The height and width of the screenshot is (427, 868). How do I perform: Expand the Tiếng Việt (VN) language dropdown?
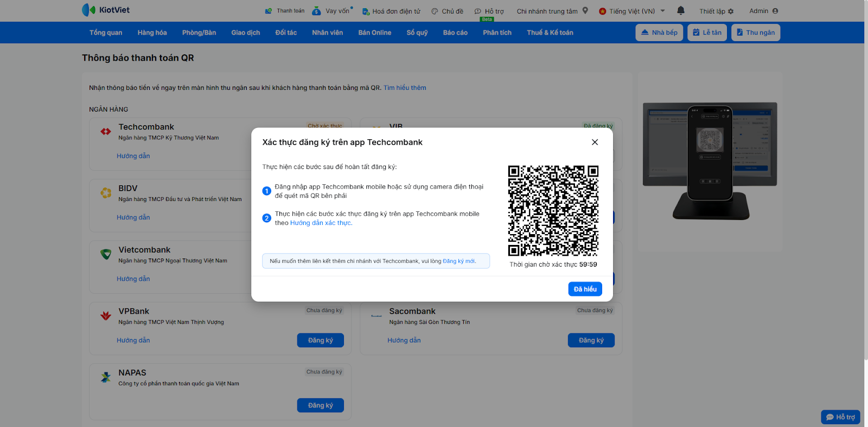tap(662, 11)
